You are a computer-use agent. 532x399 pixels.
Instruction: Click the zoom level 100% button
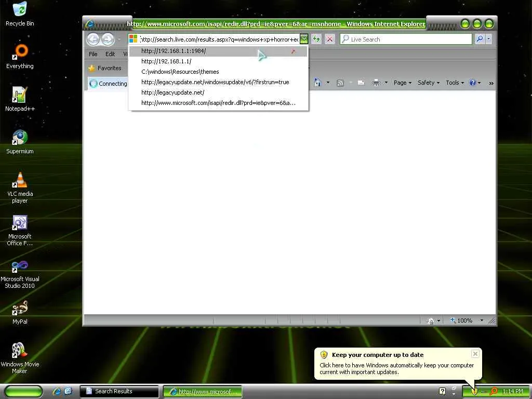pos(461,320)
